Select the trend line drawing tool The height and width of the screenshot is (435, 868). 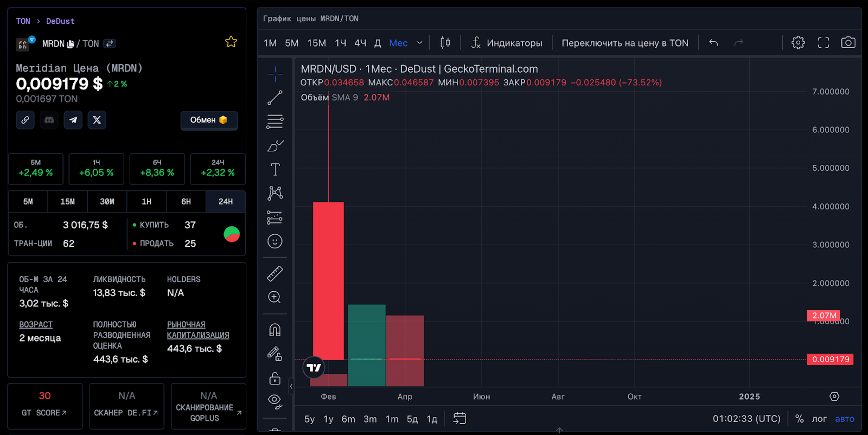(x=275, y=98)
